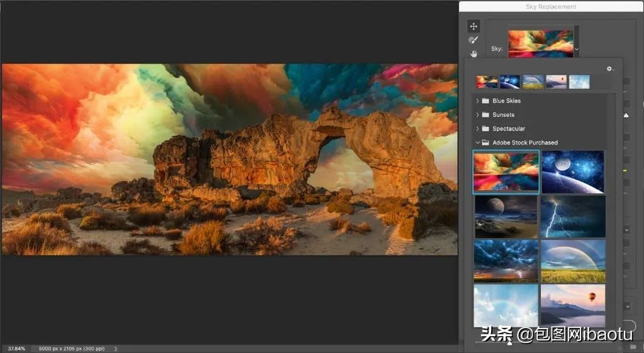Click the Blue Skies folder label
This screenshot has height=353, width=644.
[506, 101]
